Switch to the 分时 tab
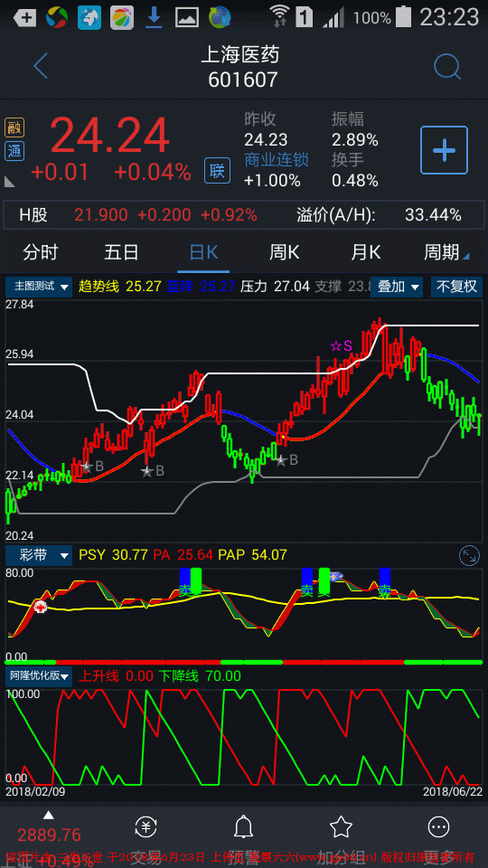The image size is (488, 868). coord(41,253)
